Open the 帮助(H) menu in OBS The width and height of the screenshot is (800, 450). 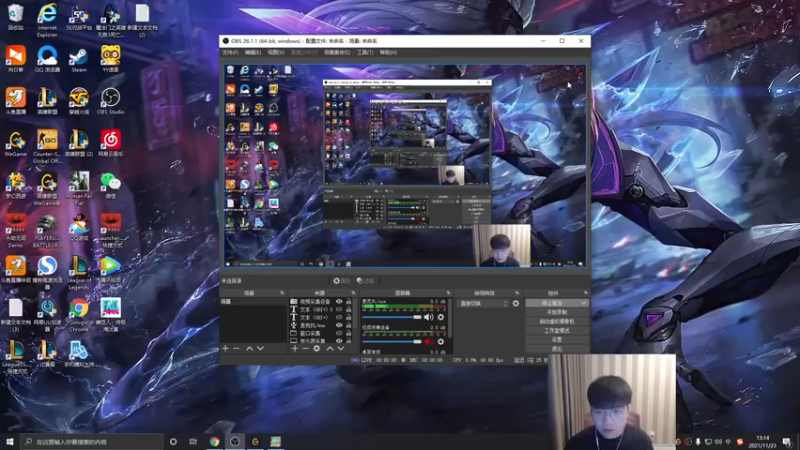(388, 53)
